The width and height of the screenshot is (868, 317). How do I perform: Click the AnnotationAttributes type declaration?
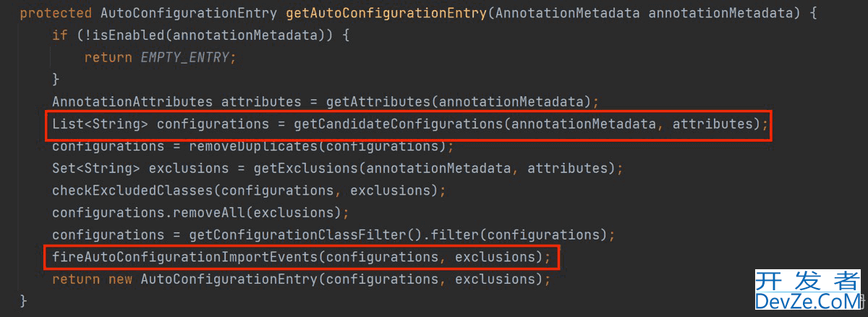click(x=132, y=101)
